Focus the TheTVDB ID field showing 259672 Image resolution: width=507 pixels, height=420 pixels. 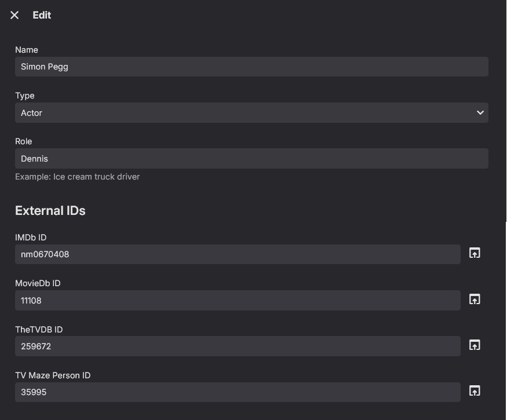point(238,346)
